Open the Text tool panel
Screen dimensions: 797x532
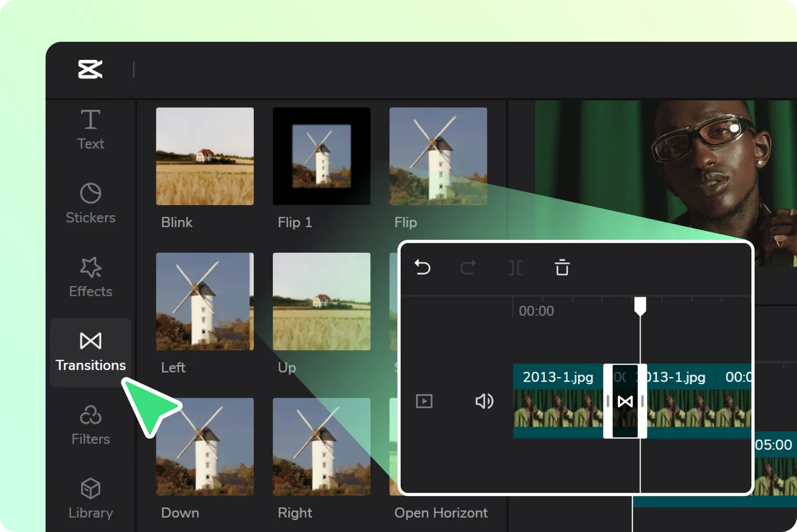pyautogui.click(x=91, y=129)
